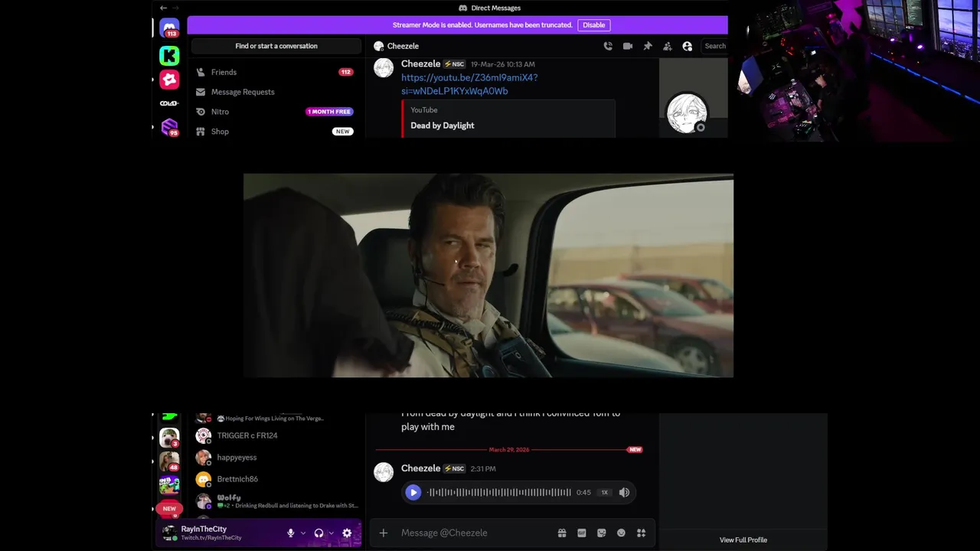Click the NEW unread servers pill
The image size is (980, 551).
169,508
